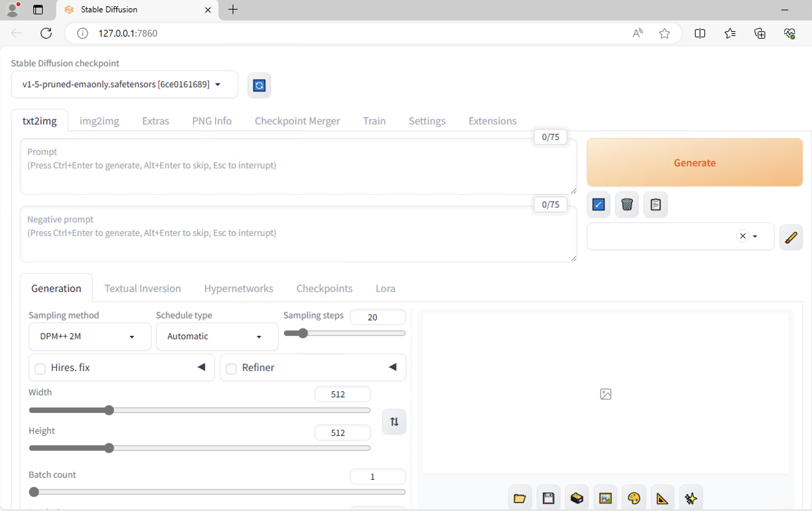The width and height of the screenshot is (812, 511).
Task: Click the Generate button
Action: 694,163
